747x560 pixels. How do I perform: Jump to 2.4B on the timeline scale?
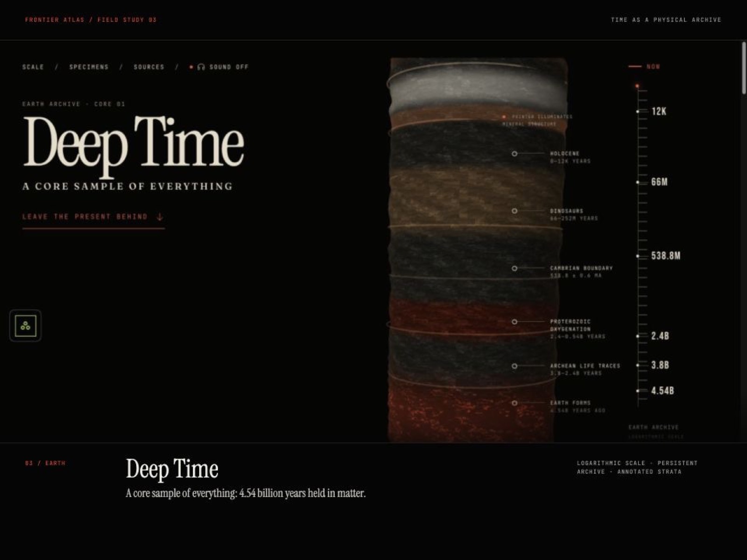660,336
